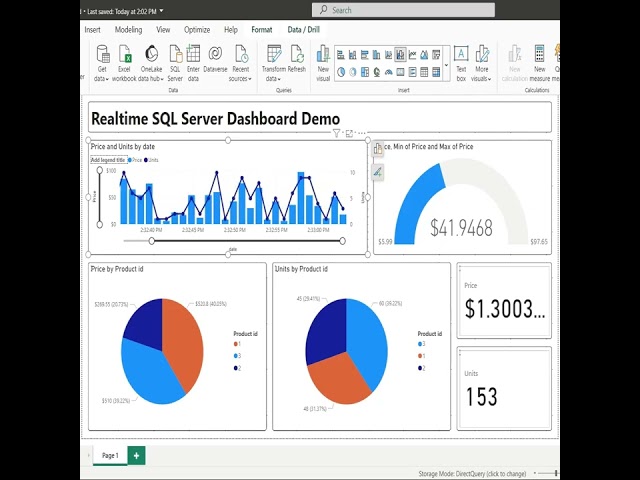Select the Page 1 tab
This screenshot has width=640, height=480.
110,456
